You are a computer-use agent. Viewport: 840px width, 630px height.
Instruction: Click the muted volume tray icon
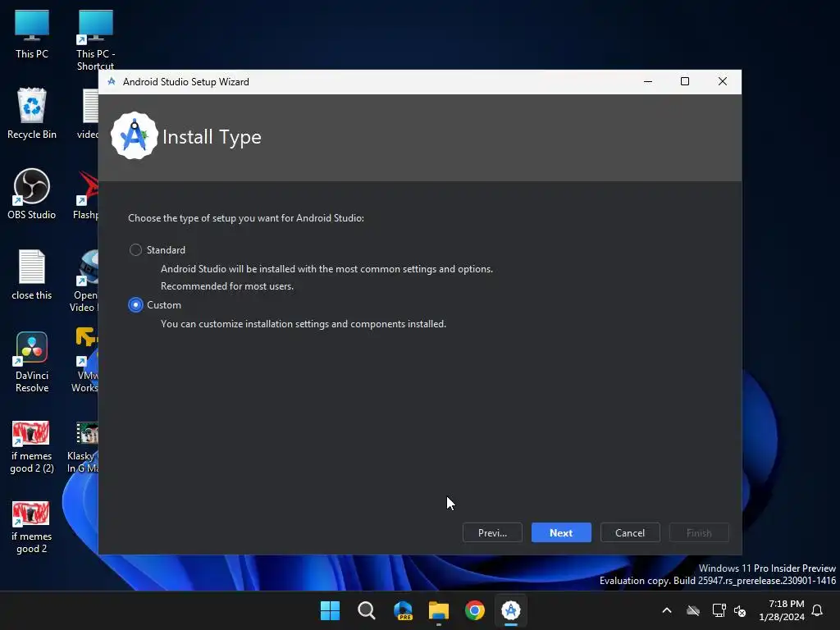(740, 610)
